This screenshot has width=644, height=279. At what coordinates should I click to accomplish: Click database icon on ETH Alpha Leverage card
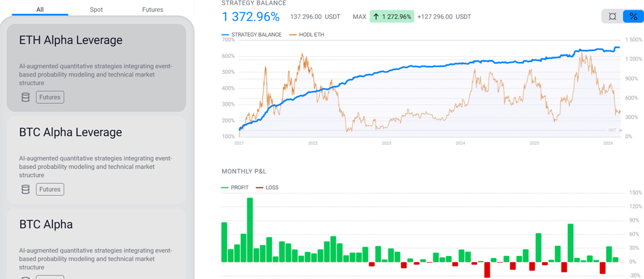point(25,97)
